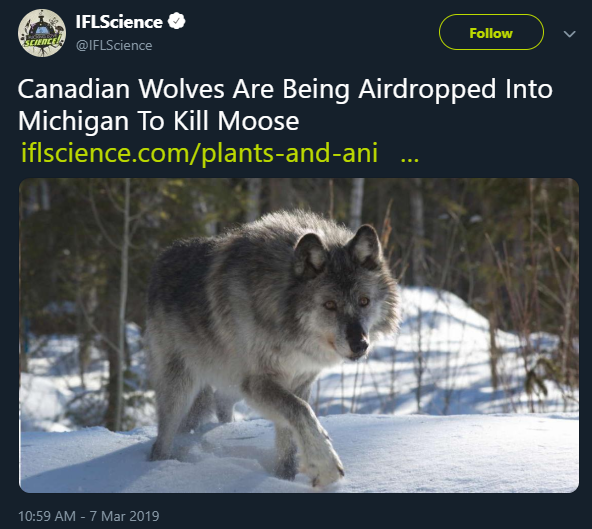Open the IFLScience display name link

point(119,22)
